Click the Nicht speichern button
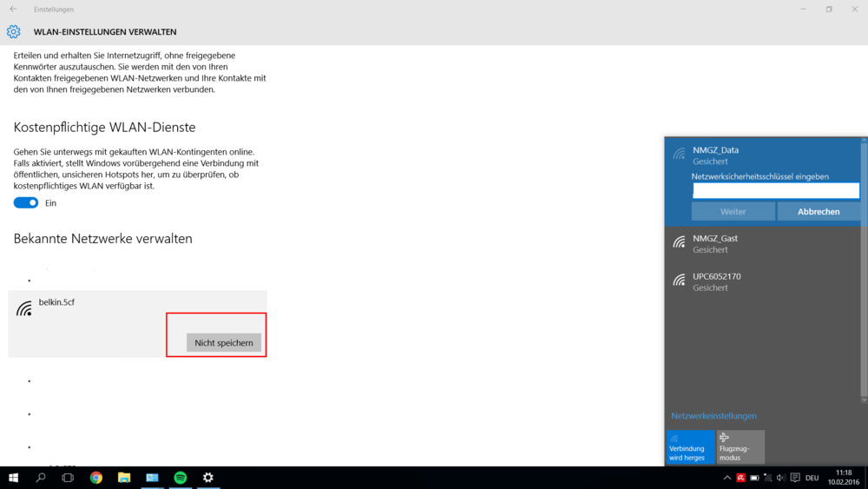Image resolution: width=868 pixels, height=489 pixels. (x=224, y=343)
